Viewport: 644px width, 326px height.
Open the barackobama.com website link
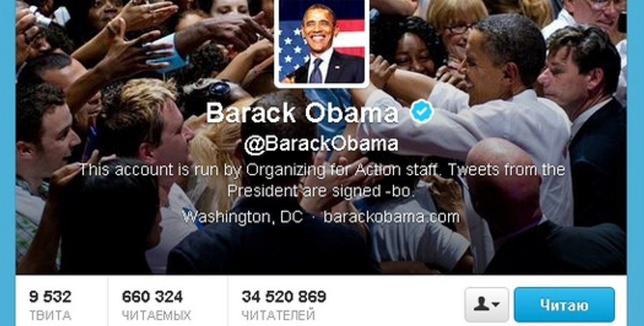(391, 217)
